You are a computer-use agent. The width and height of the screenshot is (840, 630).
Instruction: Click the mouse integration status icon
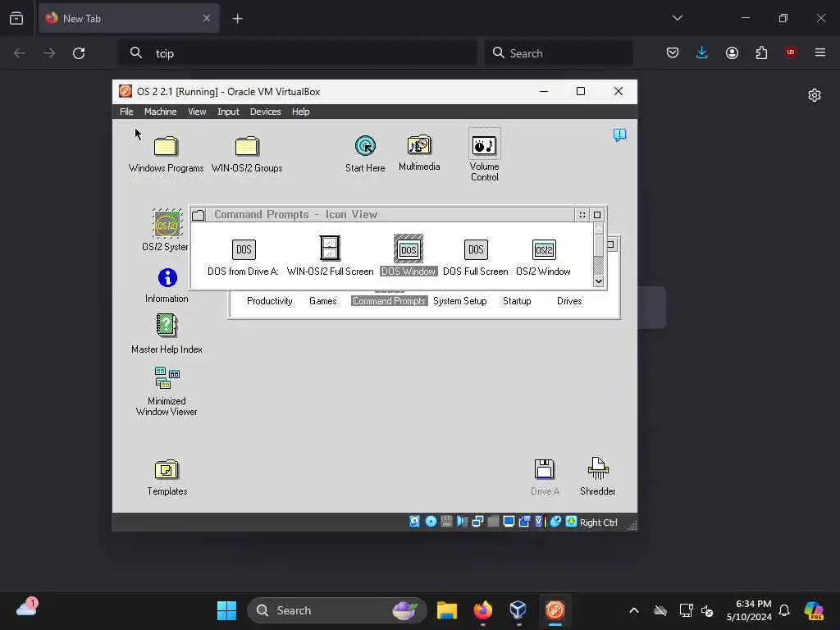click(x=555, y=522)
